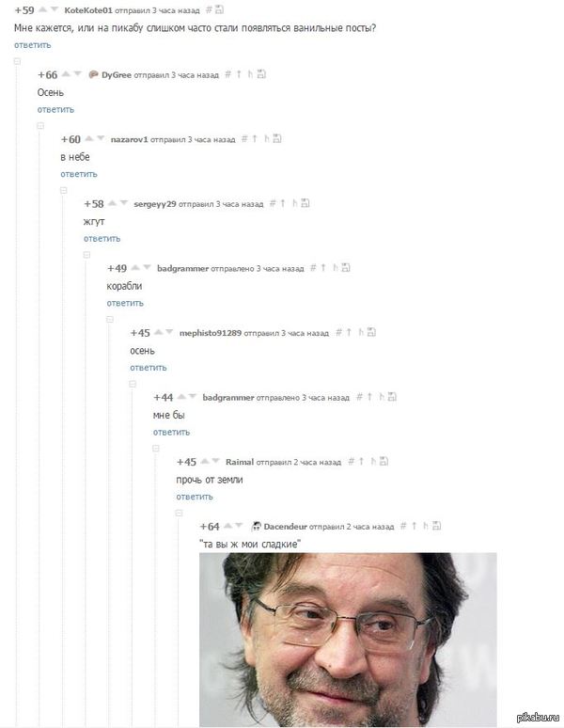Viewport: 564px width, 728px height.
Task: Open badgrammer profile on 'корабли' comment
Action: pos(182,268)
